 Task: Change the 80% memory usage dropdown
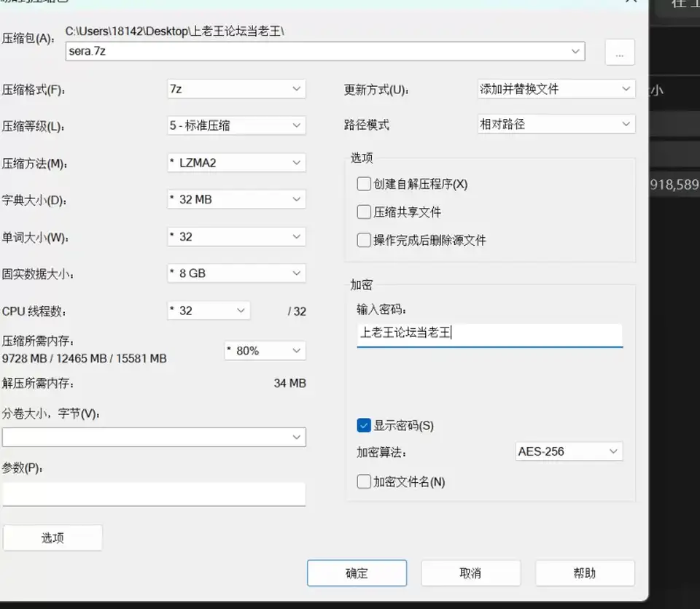click(x=265, y=351)
